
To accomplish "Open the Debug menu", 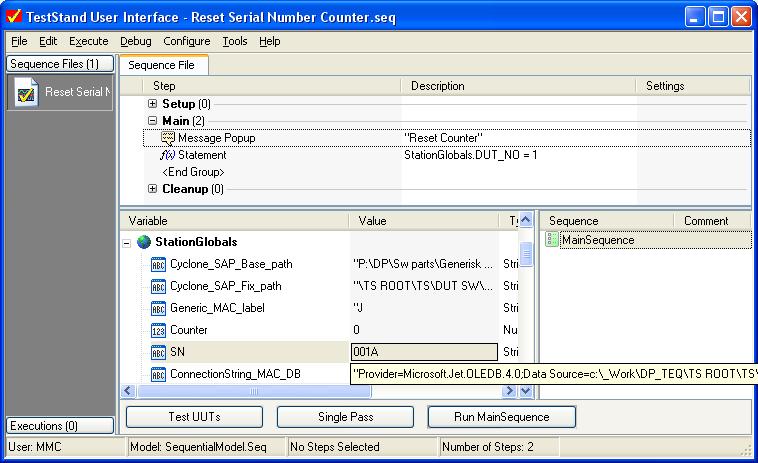I will coord(135,42).
